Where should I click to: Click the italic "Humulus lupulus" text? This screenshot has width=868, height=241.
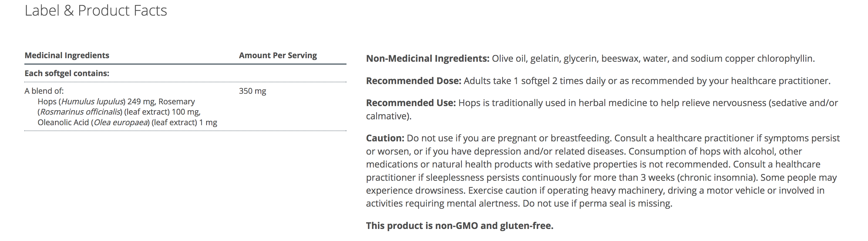pos(92,101)
